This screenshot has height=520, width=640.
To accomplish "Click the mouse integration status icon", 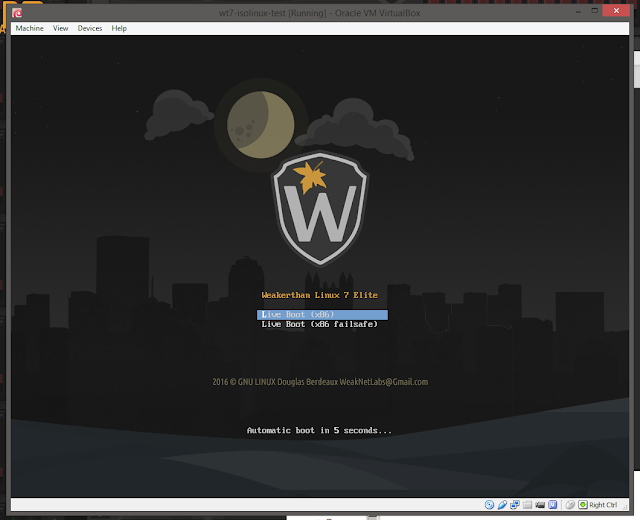I will (x=570, y=505).
